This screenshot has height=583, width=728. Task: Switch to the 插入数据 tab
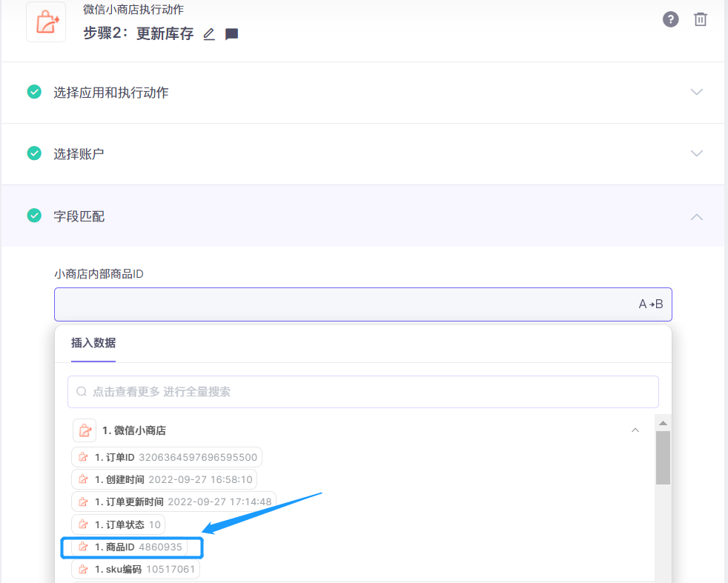93,343
